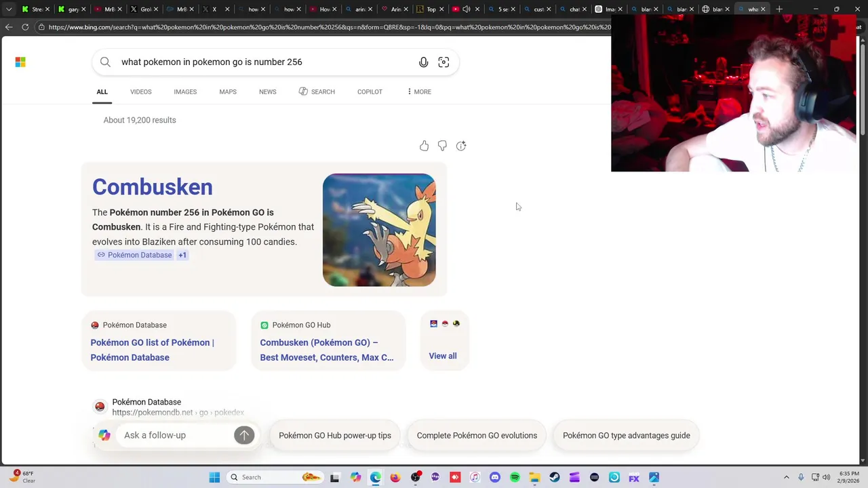The height and width of the screenshot is (488, 868).
Task: Select the ALL results tab
Action: [102, 91]
